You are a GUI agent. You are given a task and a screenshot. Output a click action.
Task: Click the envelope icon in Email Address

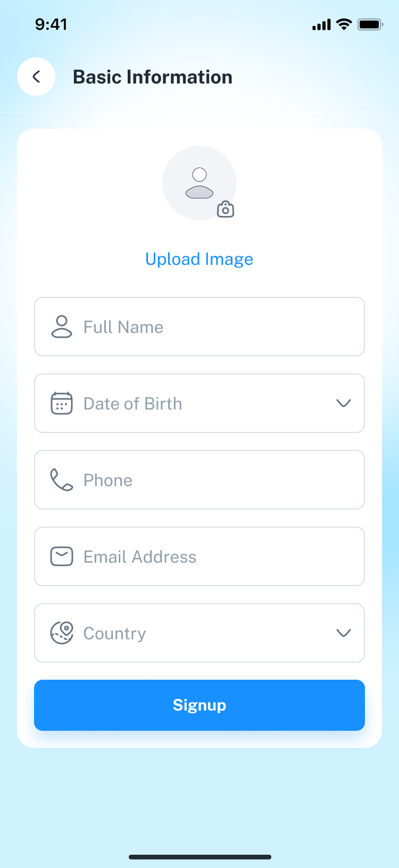(x=62, y=556)
